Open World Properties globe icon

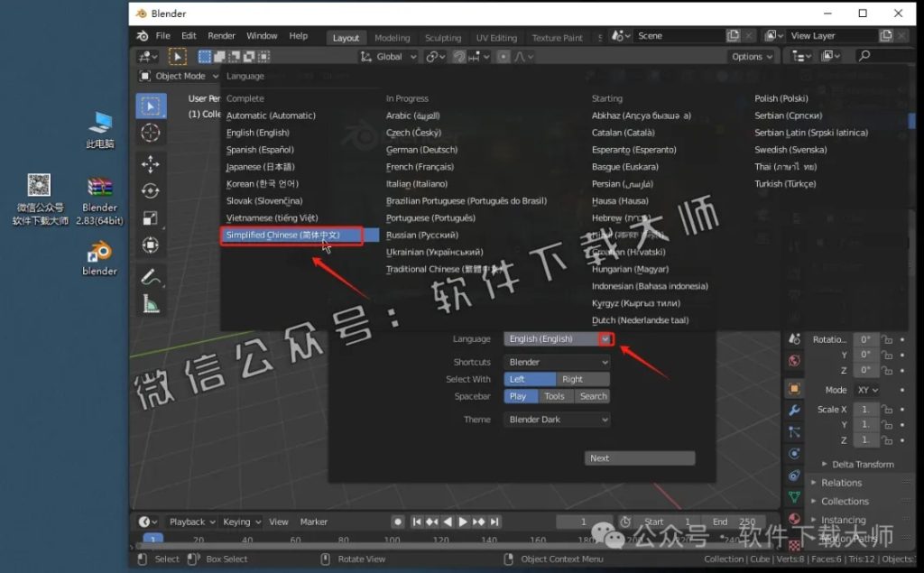[x=794, y=360]
